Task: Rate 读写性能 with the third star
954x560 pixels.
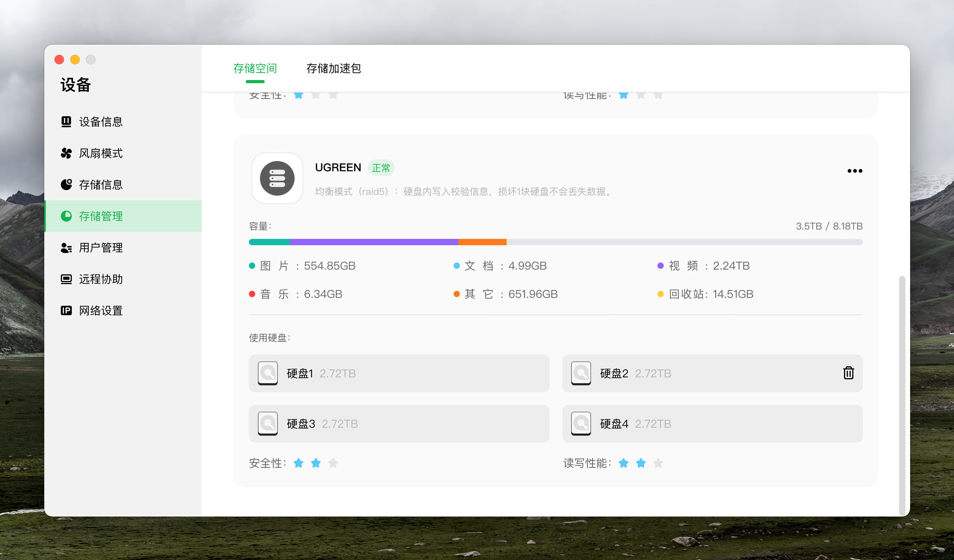Action: (659, 463)
